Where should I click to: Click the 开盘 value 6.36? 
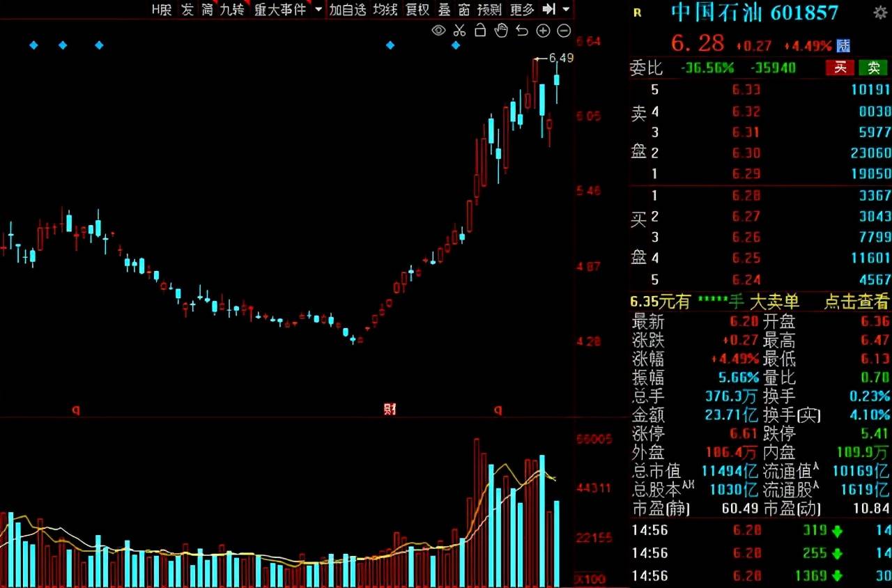click(x=875, y=323)
